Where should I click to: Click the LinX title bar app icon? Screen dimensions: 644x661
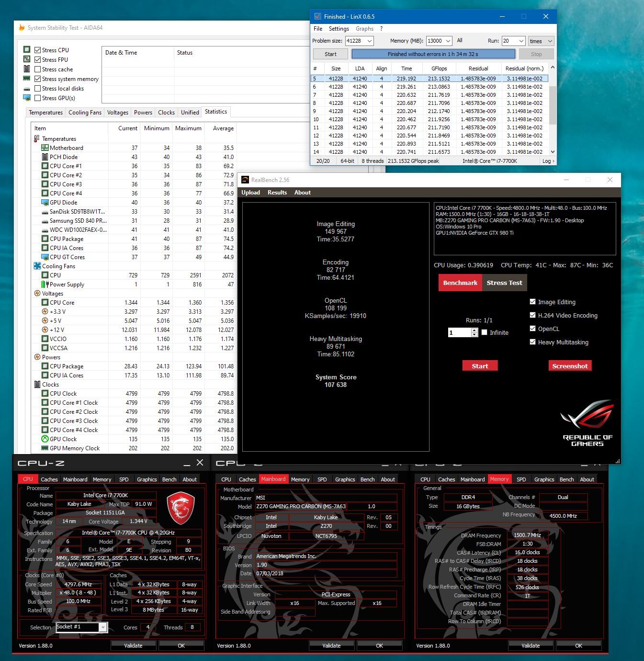pyautogui.click(x=317, y=16)
